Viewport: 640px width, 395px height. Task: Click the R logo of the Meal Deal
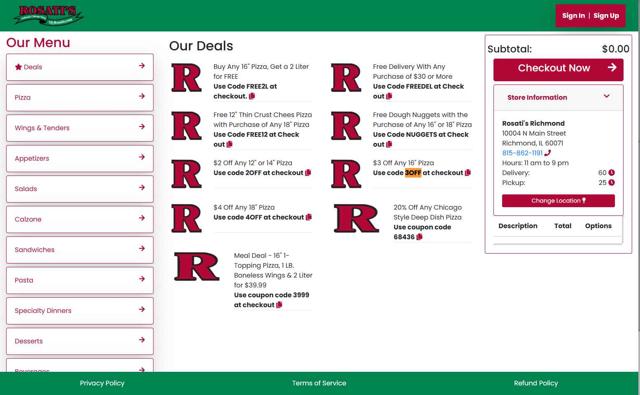(197, 266)
